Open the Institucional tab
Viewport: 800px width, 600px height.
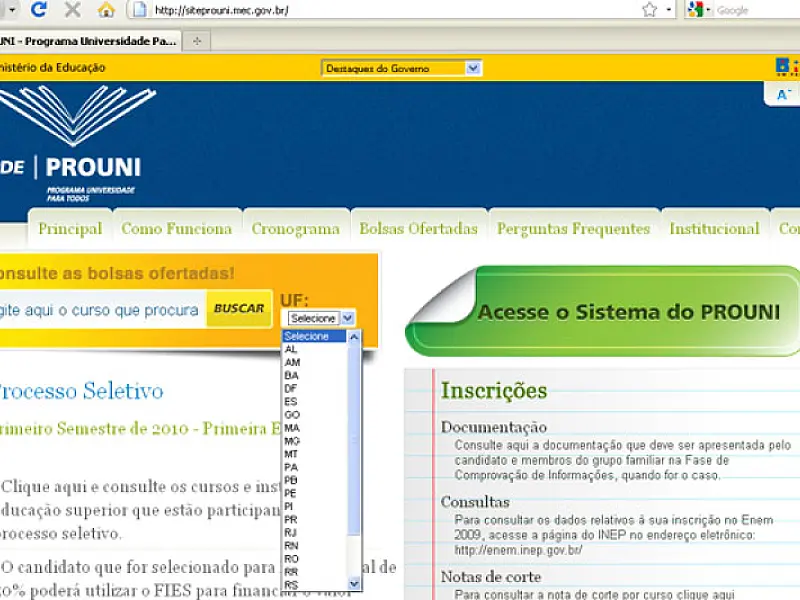click(x=715, y=229)
